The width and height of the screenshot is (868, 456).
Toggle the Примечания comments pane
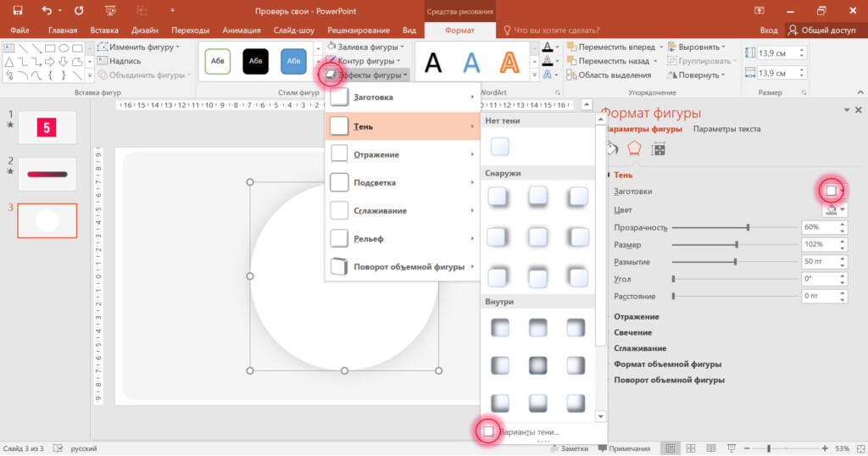point(623,448)
